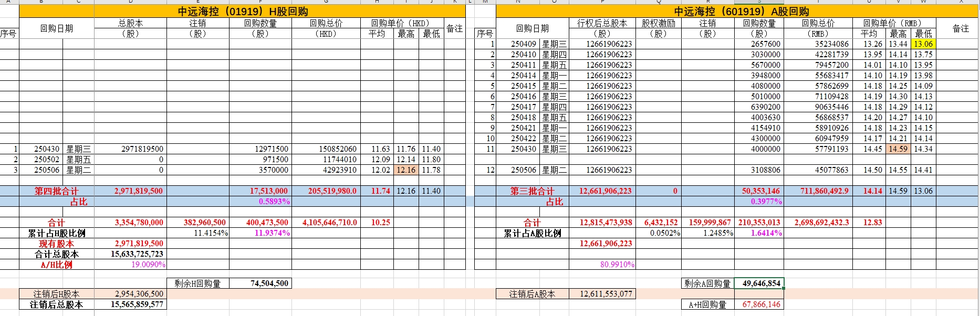Select remaining H repurchase value 74,504,500
Image resolution: width=980 pixels, height=316 pixels.
[260, 283]
